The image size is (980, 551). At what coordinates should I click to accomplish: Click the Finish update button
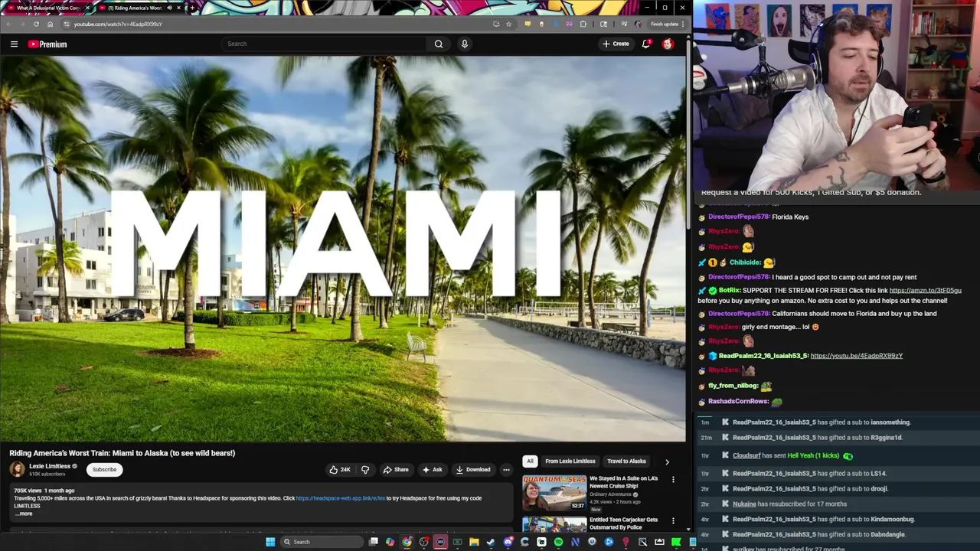coord(664,24)
